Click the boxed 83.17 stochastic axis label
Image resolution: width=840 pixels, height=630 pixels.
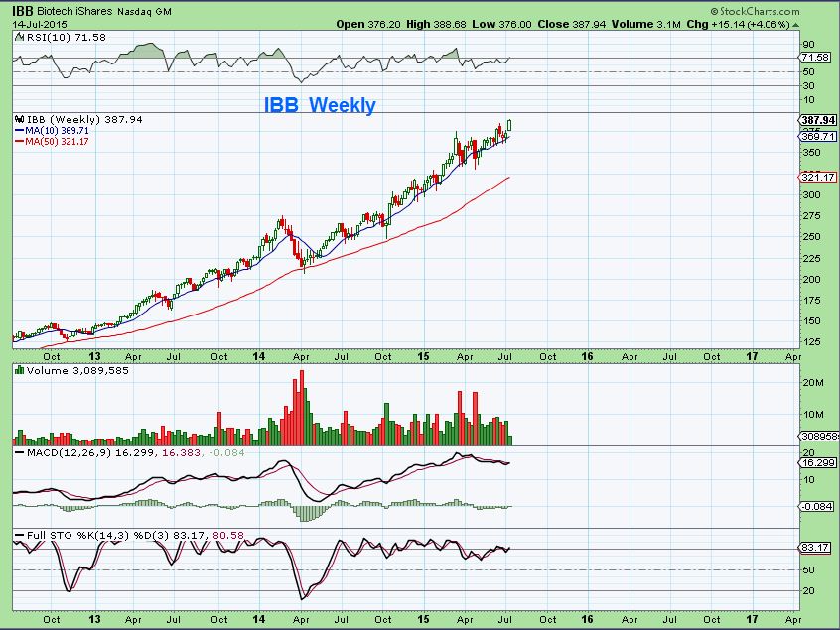click(x=815, y=547)
